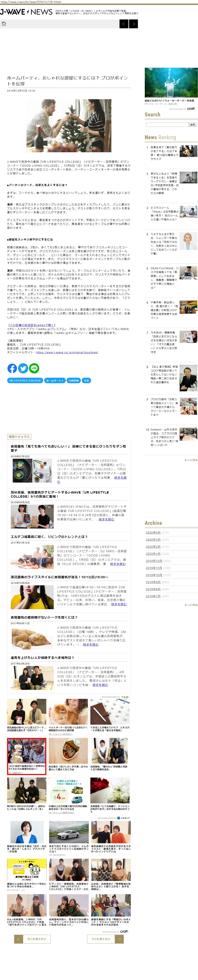Share the article on Facebook

click(12, 368)
